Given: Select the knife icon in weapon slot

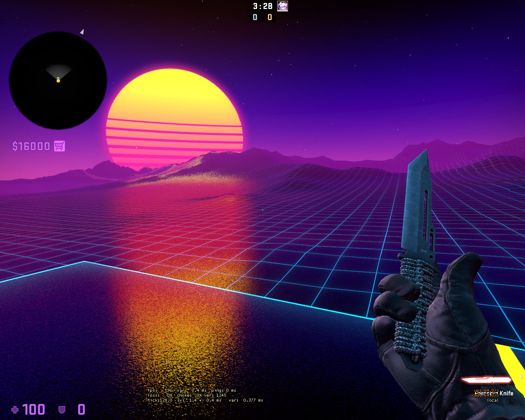Looking at the screenshot, I should click(486, 380).
